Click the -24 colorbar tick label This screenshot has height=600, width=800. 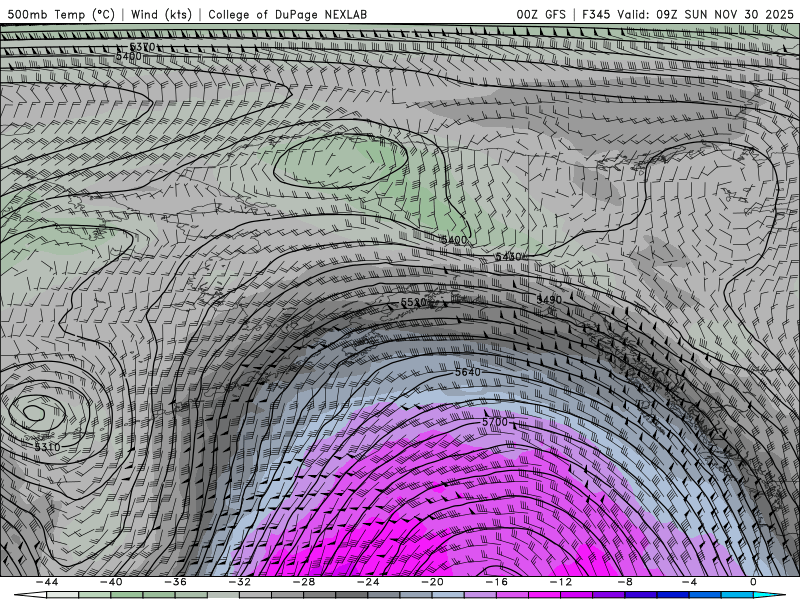coord(368,582)
